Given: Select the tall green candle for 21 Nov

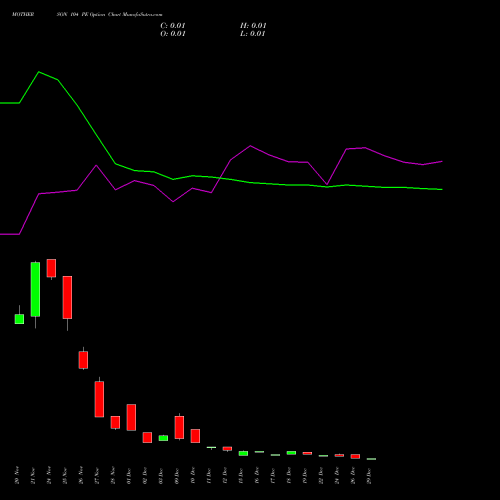Looking at the screenshot, I should point(35,289).
